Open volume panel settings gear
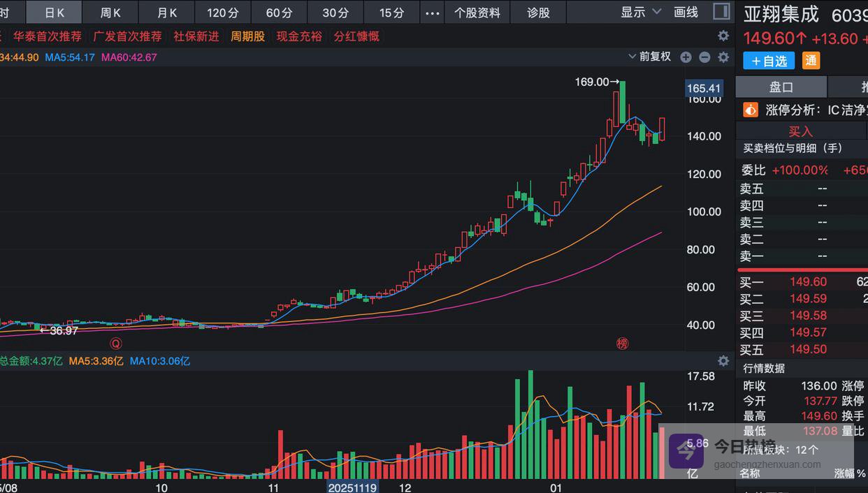Screen dimensions: 868x493 723,361
